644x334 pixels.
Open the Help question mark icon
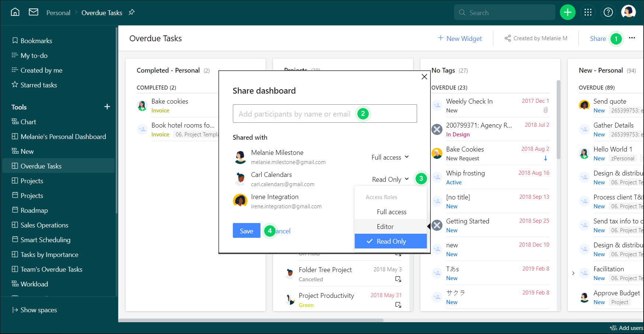click(x=608, y=13)
